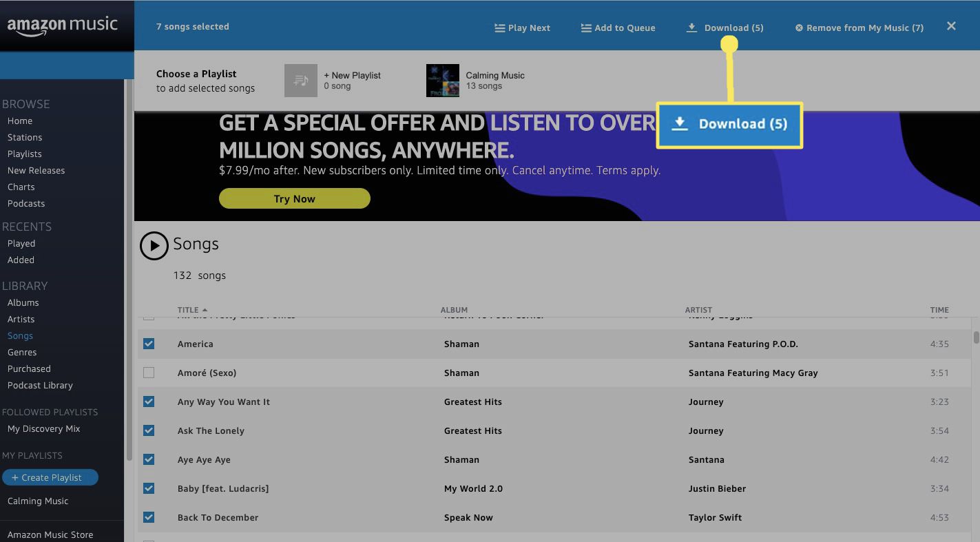
Task: Uncheck the Baby [feat. Ludacris] checkbox
Action: click(149, 488)
